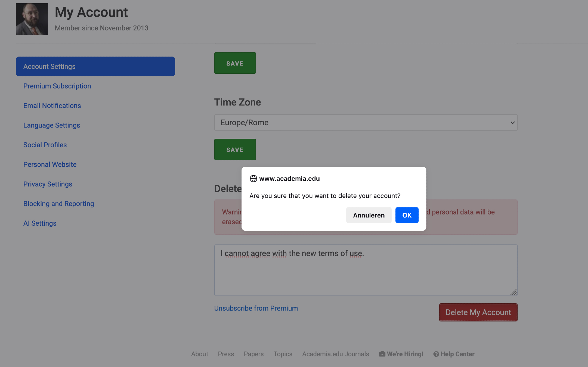Open the Account Settings sidebar tab
Screen dimensions: 588x367
(x=95, y=66)
